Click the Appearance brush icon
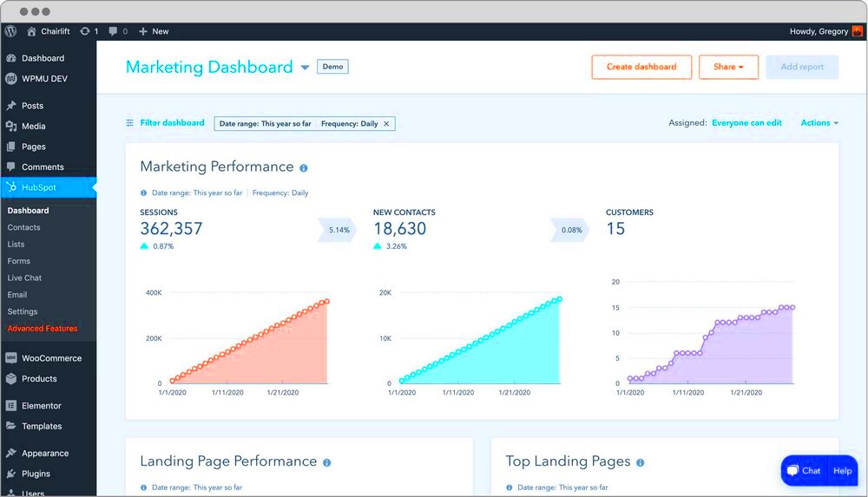The height and width of the screenshot is (497, 868). coord(11,453)
